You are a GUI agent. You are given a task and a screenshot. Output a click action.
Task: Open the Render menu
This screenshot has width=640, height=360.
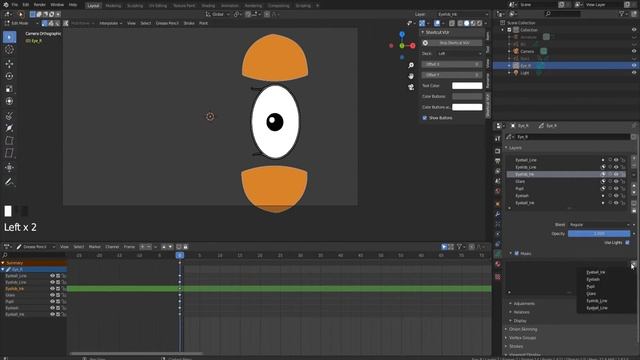(x=40, y=4)
